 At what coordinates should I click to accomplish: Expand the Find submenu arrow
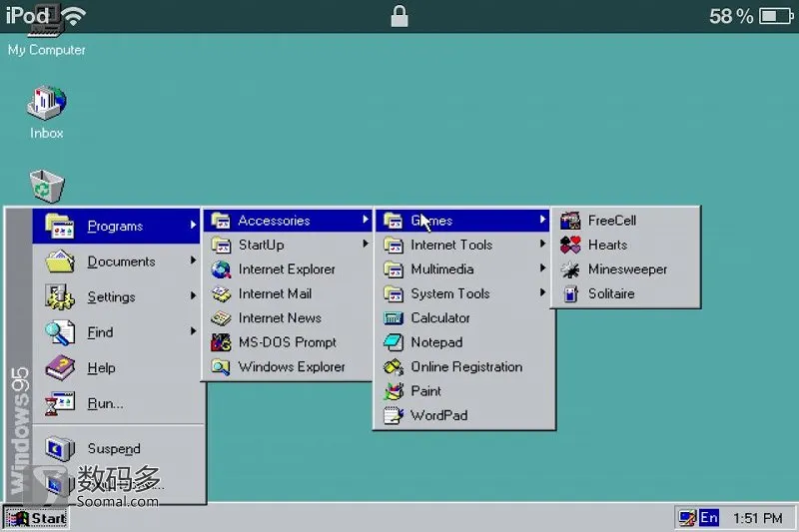193,331
